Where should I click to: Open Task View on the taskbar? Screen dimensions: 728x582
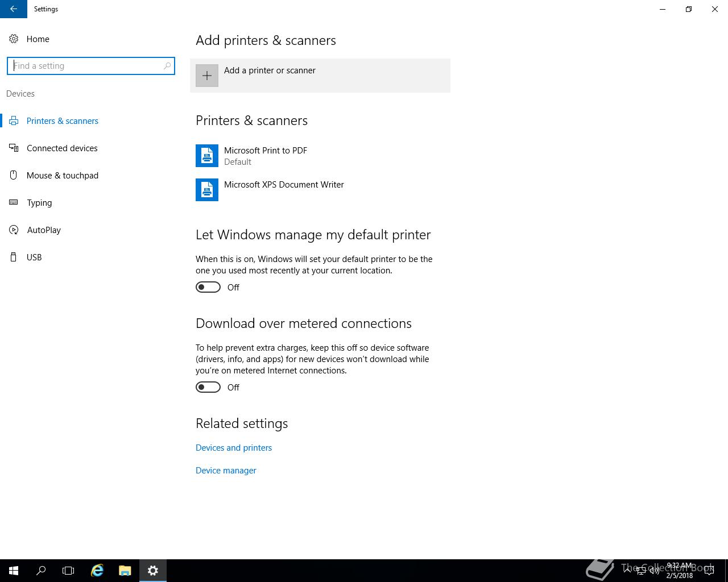(x=68, y=571)
